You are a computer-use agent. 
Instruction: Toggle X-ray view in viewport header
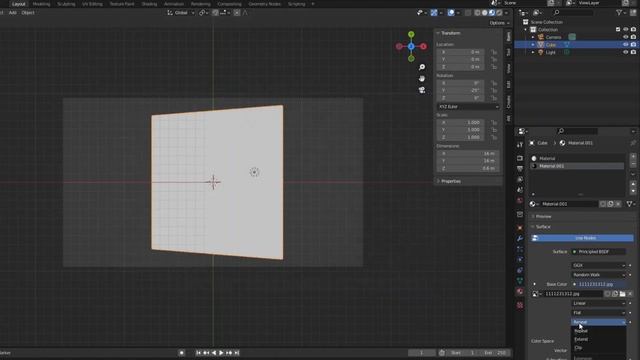point(468,13)
